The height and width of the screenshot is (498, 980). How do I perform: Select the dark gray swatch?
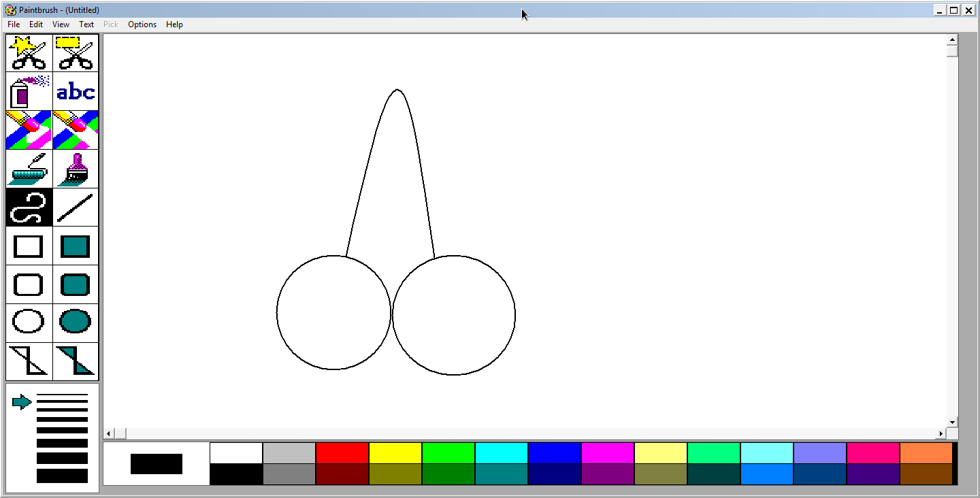[289, 474]
